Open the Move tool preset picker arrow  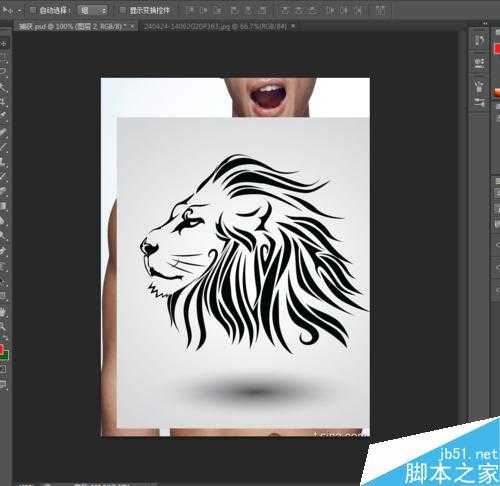(19, 11)
